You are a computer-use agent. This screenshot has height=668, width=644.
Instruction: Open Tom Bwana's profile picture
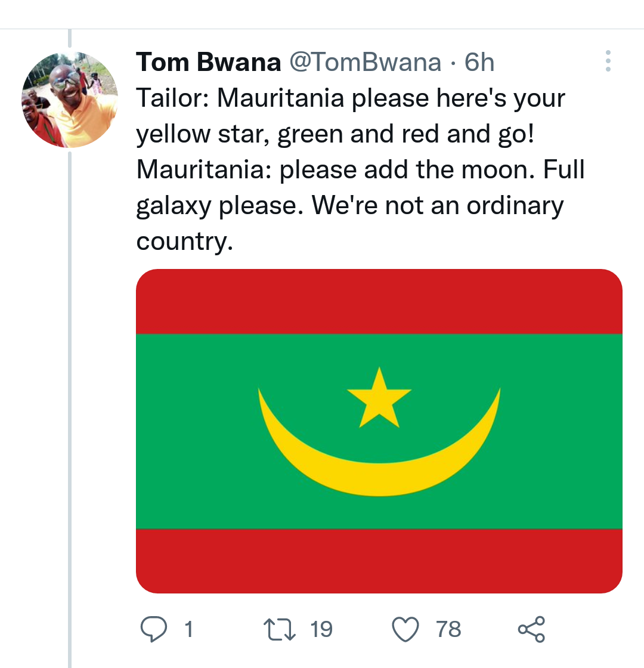coord(70,100)
